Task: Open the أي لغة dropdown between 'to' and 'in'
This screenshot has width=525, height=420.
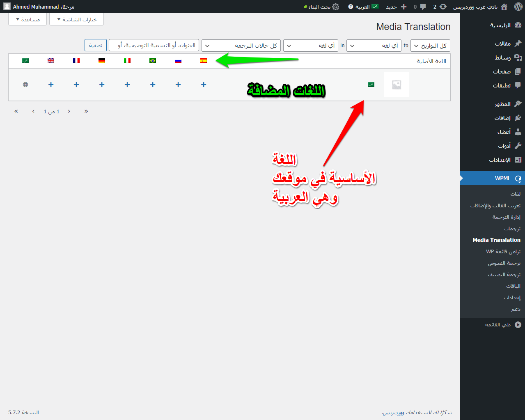Action: 374,46
